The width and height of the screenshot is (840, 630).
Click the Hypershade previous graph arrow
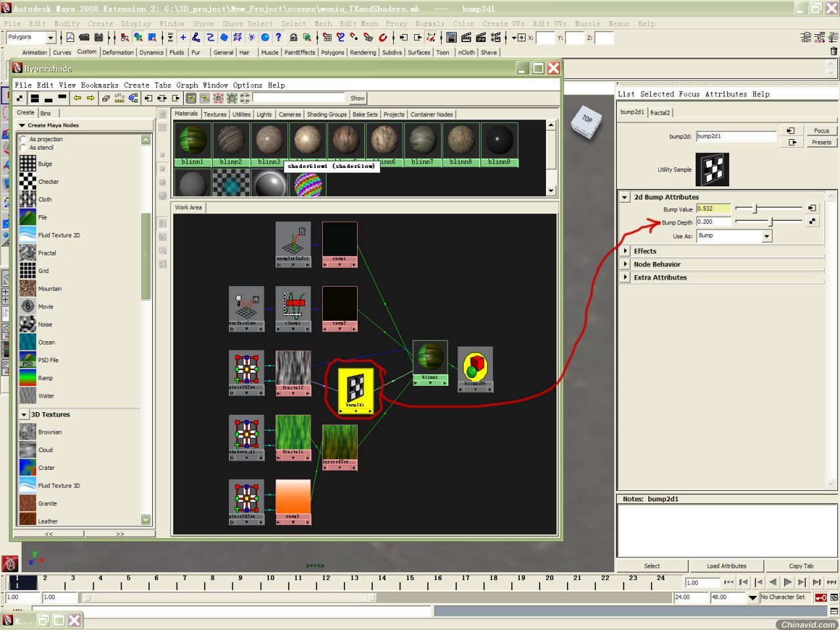[77, 98]
